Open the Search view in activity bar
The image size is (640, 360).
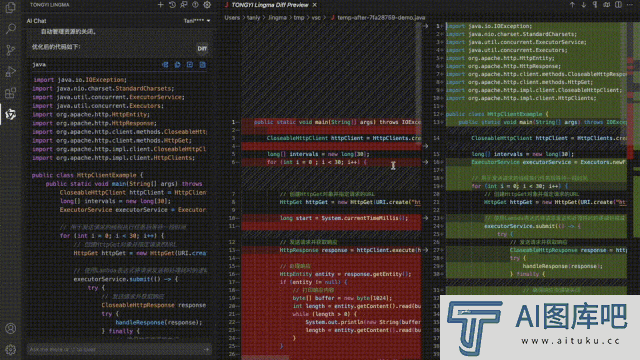coord(11,29)
